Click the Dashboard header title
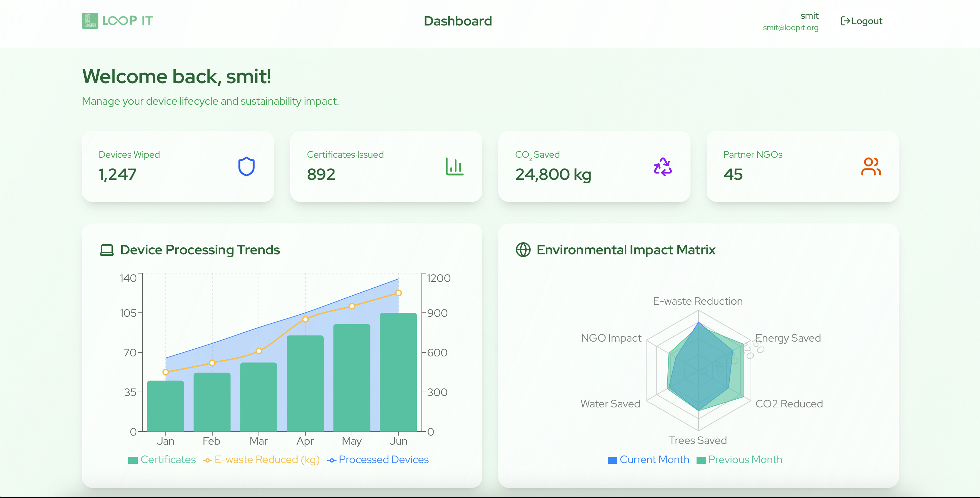Image resolution: width=980 pixels, height=498 pixels. coord(458,21)
